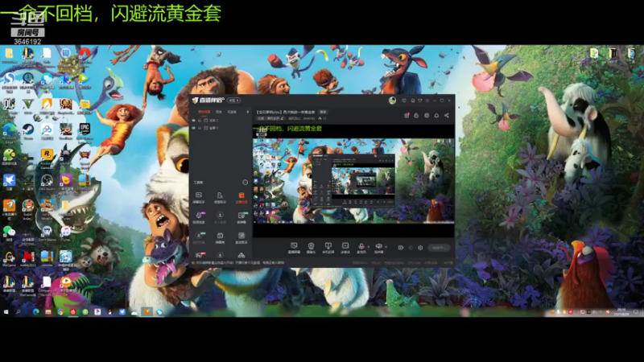Click the greyed start streaming button
The image size is (644, 362).
[x=439, y=248]
